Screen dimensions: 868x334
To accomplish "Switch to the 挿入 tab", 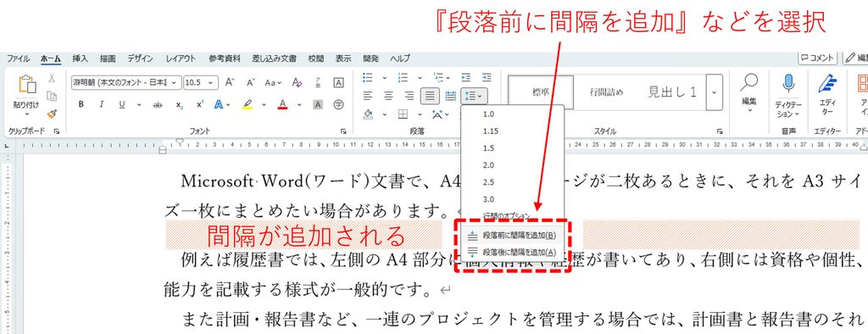I will 81,58.
